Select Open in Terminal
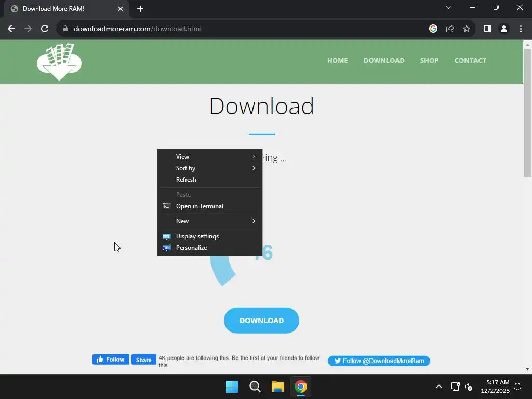The height and width of the screenshot is (399, 532). click(x=210, y=206)
